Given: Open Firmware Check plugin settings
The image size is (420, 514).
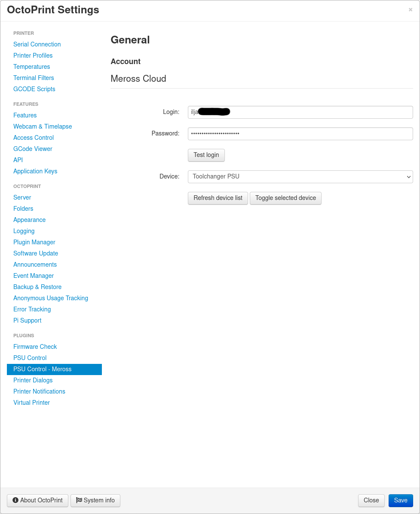Looking at the screenshot, I should tap(35, 346).
